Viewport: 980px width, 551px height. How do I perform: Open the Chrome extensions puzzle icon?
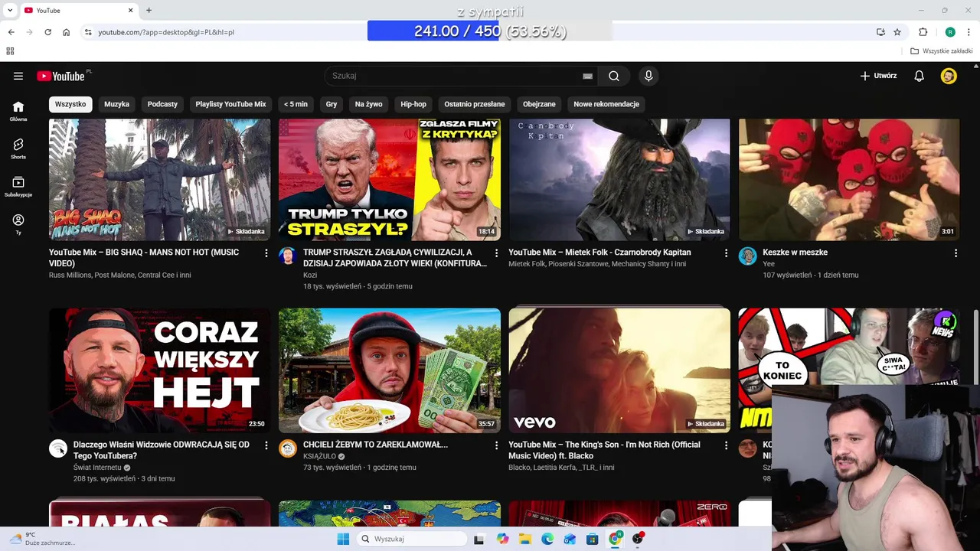pos(923,32)
